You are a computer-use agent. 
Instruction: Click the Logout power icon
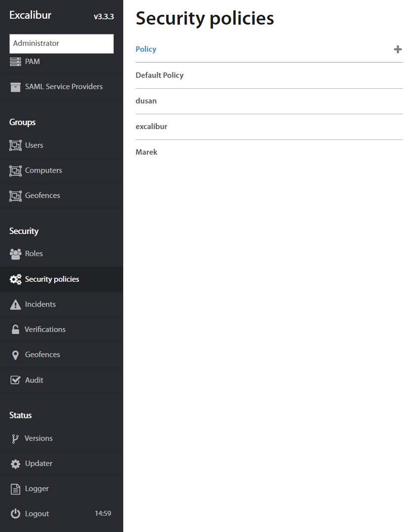15,514
